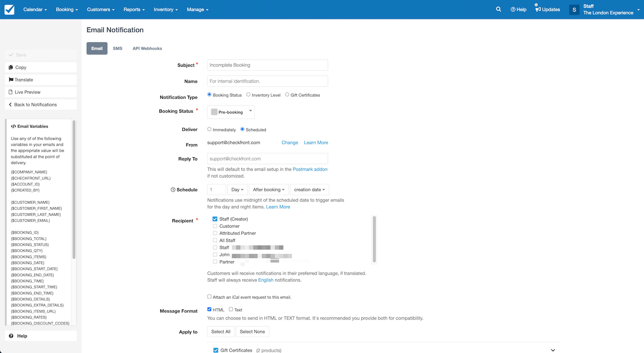This screenshot has height=353, width=644.
Task: Click the clock icon beside Schedule
Action: tap(173, 190)
